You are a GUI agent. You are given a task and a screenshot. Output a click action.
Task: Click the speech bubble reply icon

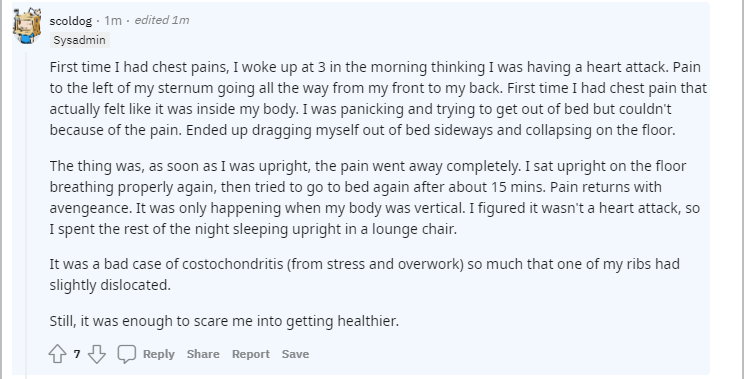pyautogui.click(x=127, y=354)
